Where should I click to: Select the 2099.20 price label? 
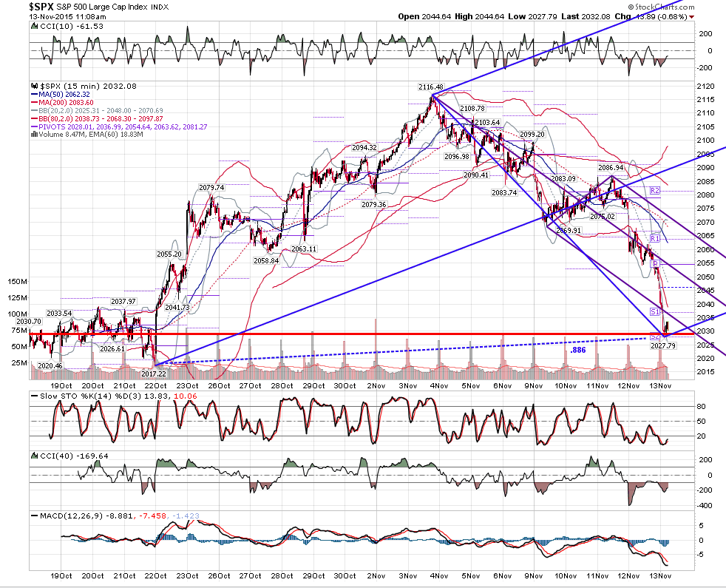coord(532,135)
